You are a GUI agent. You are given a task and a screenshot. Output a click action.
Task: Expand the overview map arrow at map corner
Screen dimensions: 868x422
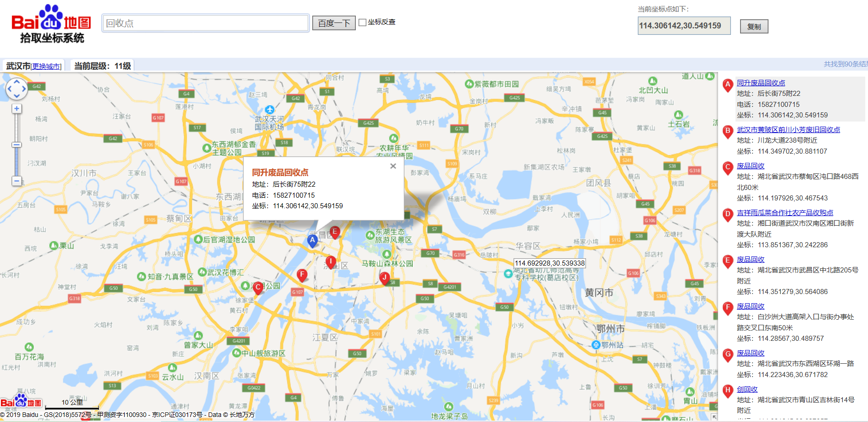714,417
